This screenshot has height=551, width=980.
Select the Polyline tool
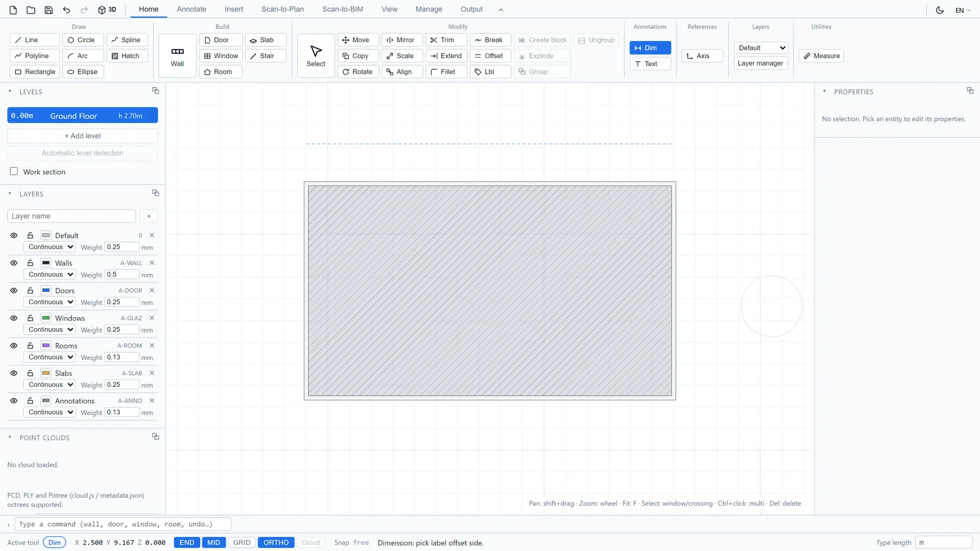(x=35, y=56)
